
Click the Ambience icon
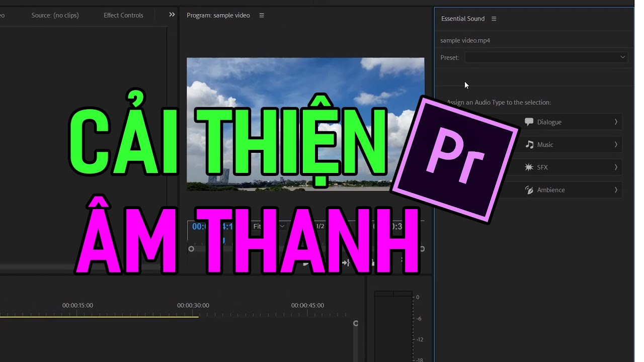pyautogui.click(x=529, y=190)
